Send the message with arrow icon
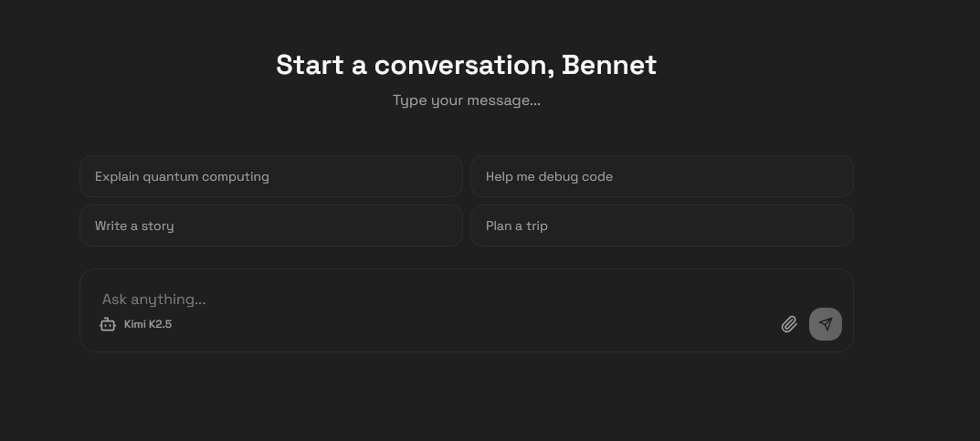980x441 pixels. tap(826, 324)
